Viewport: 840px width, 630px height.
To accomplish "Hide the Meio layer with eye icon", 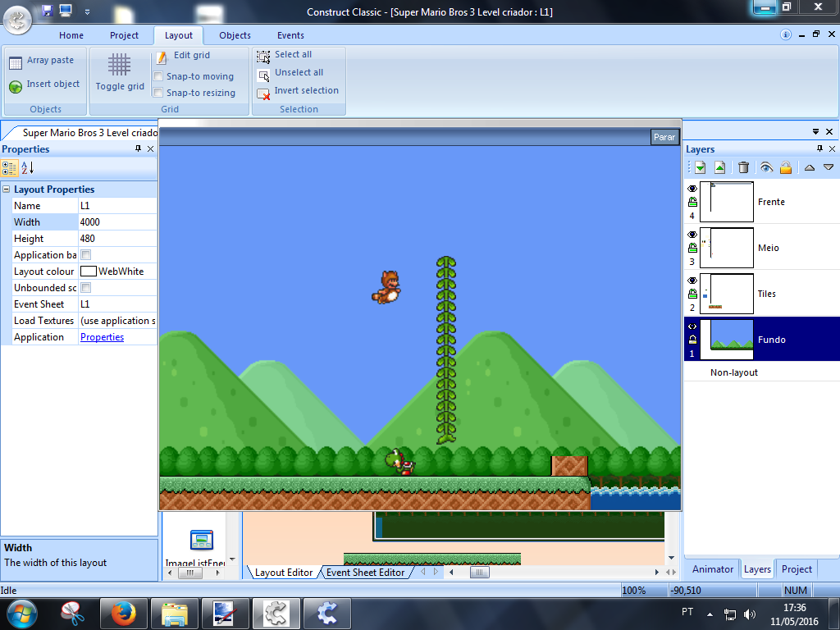I will click(692, 235).
